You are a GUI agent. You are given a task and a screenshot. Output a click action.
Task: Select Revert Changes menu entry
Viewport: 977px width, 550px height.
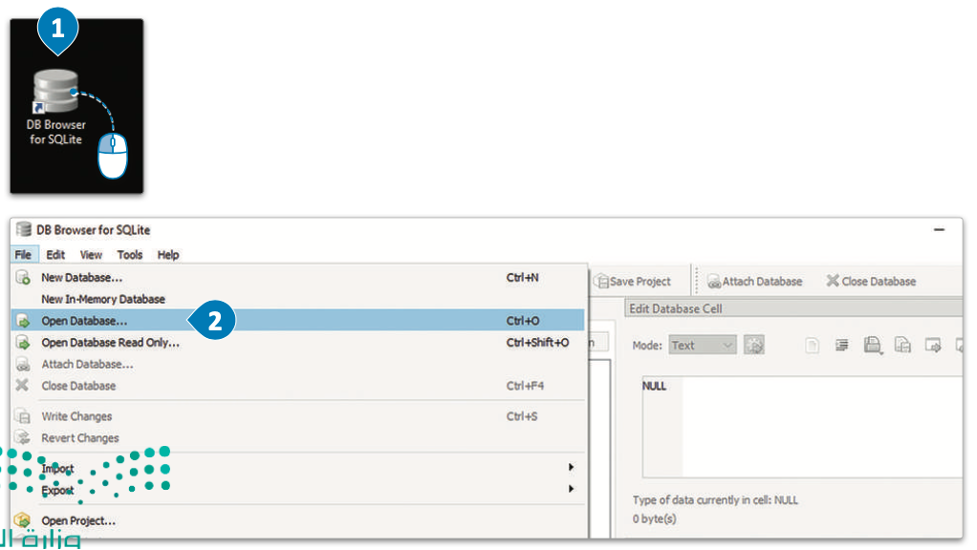coord(298,438)
